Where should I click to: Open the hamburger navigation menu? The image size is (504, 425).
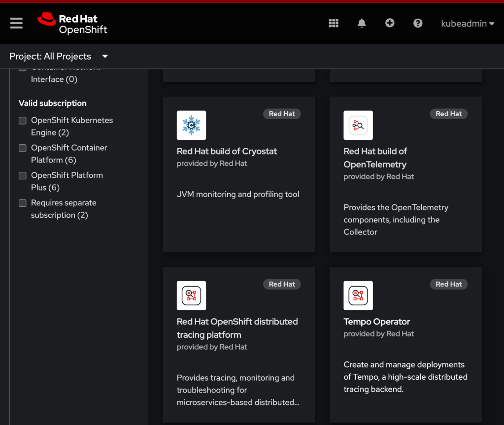point(16,23)
